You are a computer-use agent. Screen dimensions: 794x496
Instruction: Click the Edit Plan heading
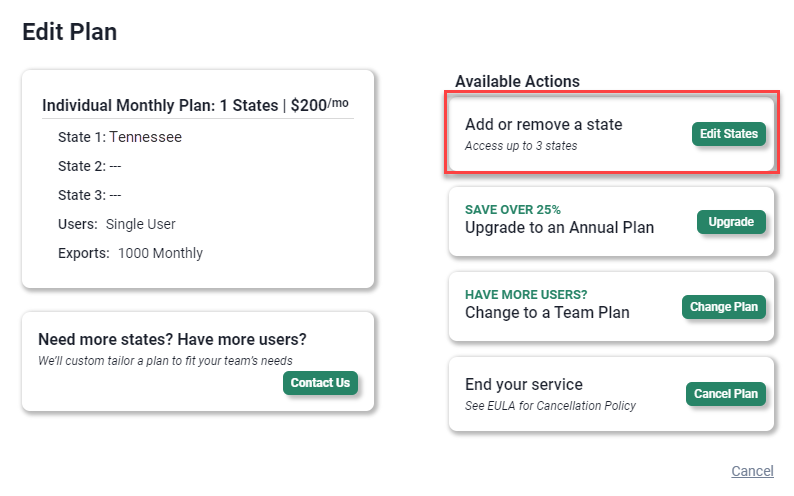coord(70,32)
